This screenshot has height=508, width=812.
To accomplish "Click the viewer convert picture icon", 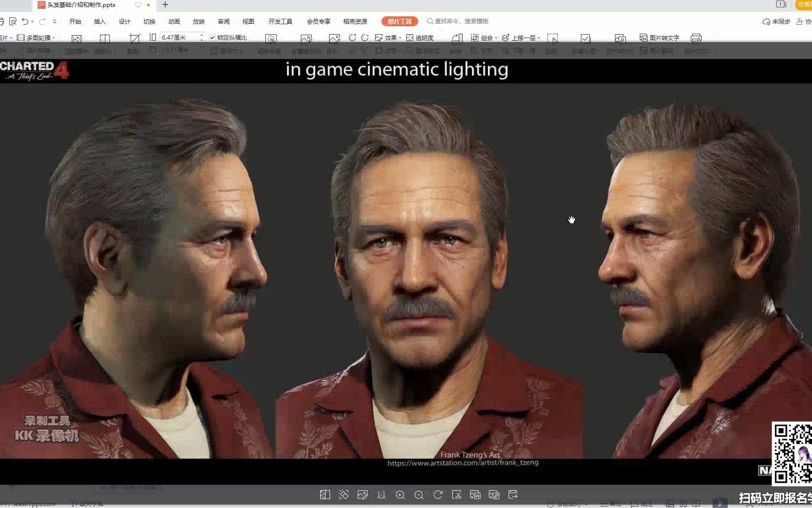I will (494, 495).
